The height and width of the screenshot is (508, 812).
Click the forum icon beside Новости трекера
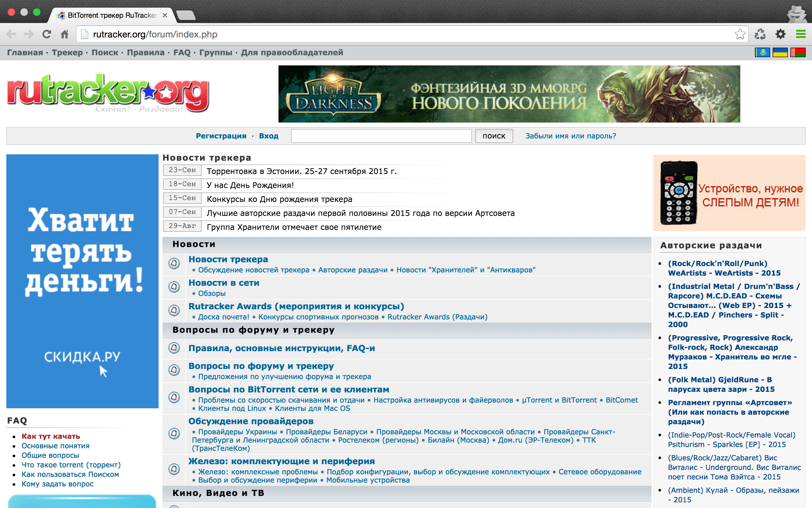(x=174, y=263)
